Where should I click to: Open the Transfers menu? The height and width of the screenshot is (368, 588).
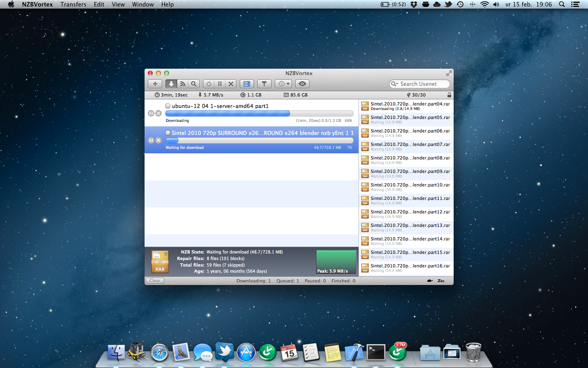(73, 4)
